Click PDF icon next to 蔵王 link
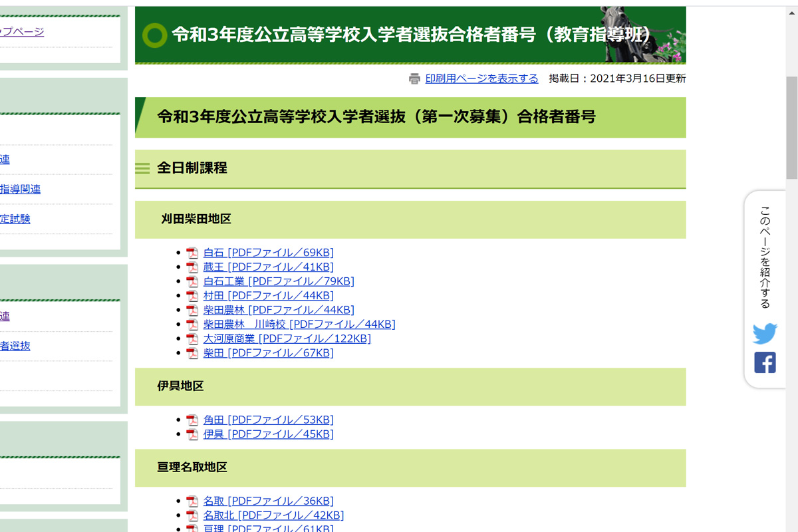 click(x=192, y=267)
